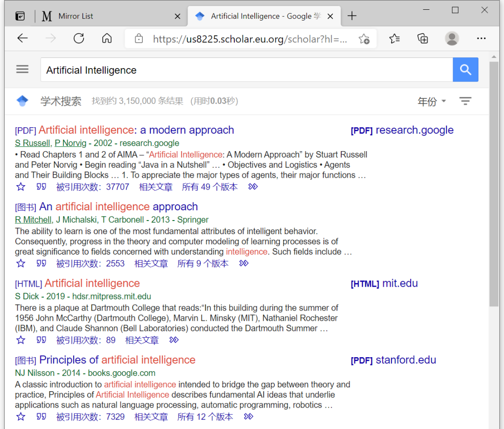Open 相关文章 for the S Dick result
The image size is (504, 429).
[142, 340]
